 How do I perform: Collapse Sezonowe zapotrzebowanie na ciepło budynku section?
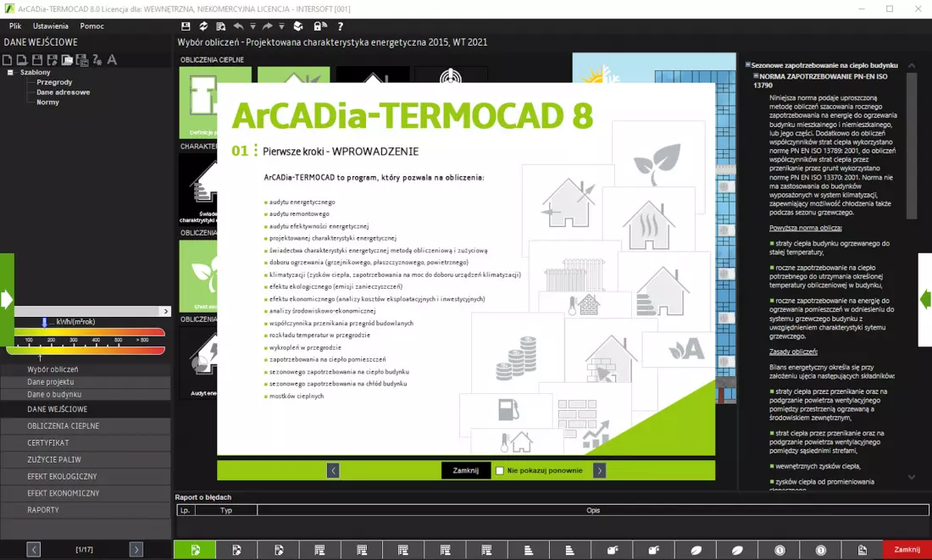tap(748, 64)
